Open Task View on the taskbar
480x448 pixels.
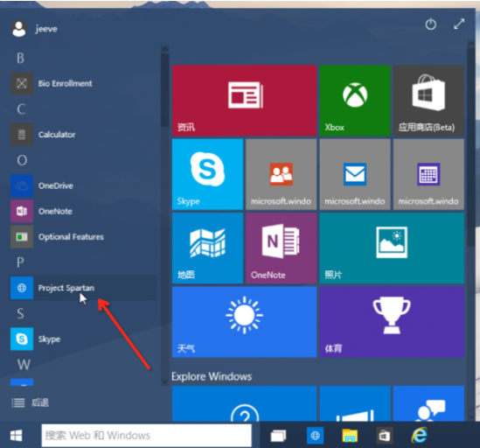278,435
